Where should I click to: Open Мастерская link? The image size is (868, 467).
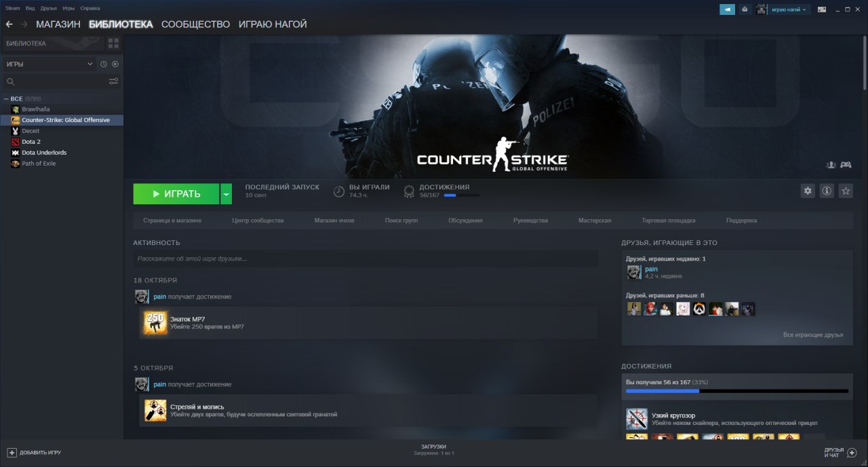(x=595, y=221)
